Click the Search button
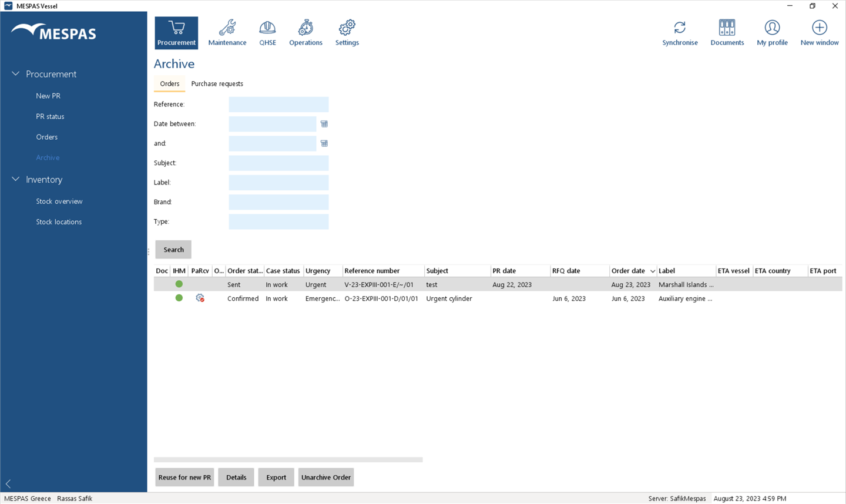Screen dimensions: 846x504 [x=173, y=250]
